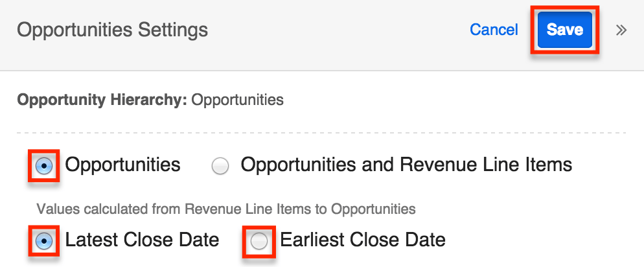This screenshot has height=267, width=644.
Task: Select the Opportunities radio button
Action: 44,165
